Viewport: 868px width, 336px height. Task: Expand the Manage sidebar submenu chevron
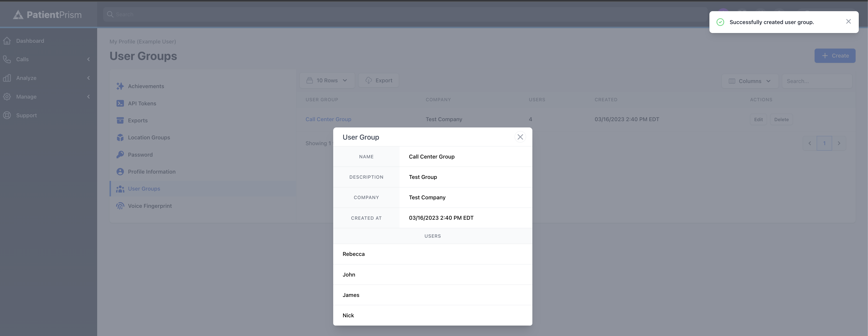(88, 97)
